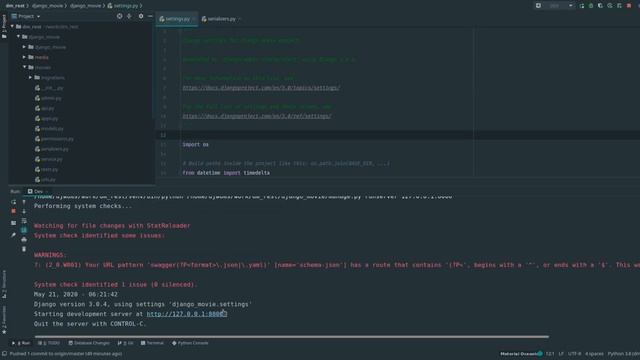The image size is (640, 360).
Task: Open the docs ref/settings link in editor
Action: pos(257,116)
